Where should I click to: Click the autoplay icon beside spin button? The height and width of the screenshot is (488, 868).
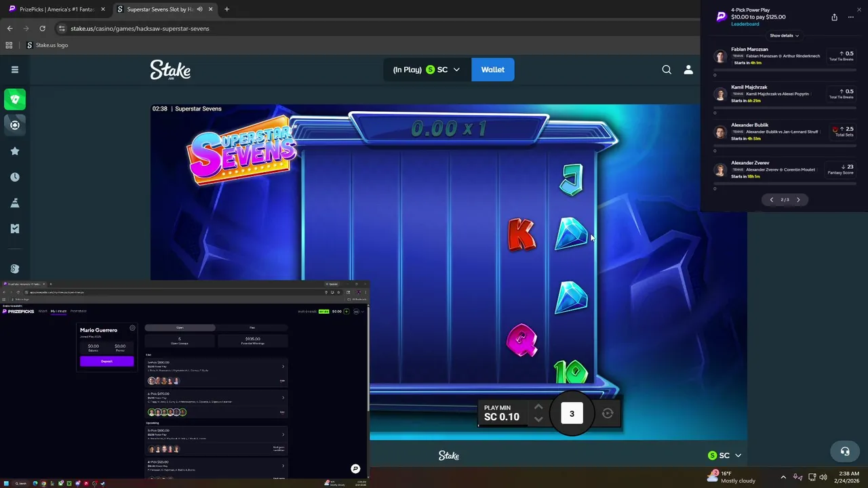(x=608, y=413)
